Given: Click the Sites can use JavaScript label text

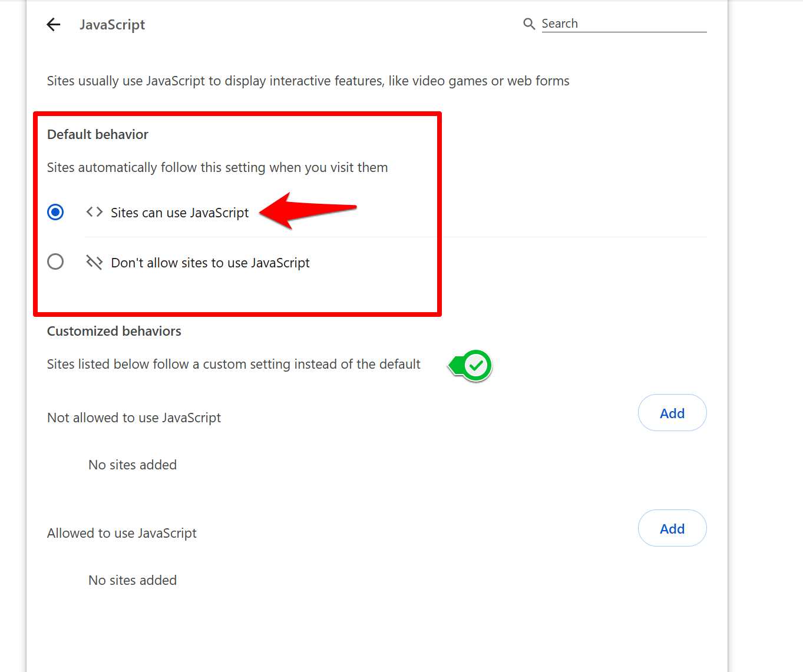Looking at the screenshot, I should click(x=179, y=213).
